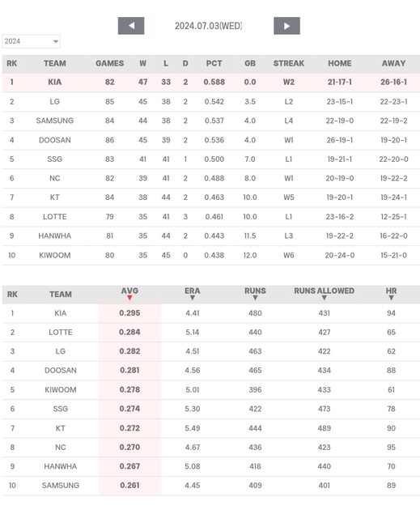Select LG team in standings table

[55, 102]
